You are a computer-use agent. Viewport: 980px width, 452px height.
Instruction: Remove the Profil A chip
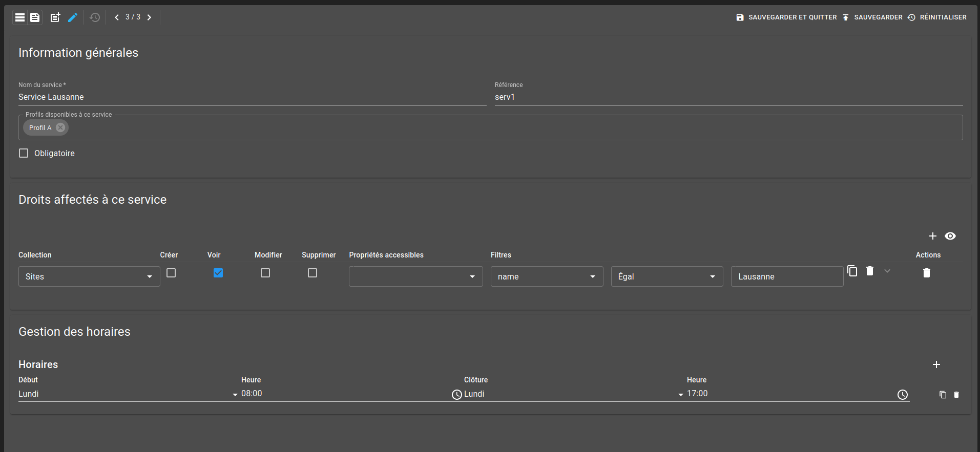pyautogui.click(x=60, y=127)
